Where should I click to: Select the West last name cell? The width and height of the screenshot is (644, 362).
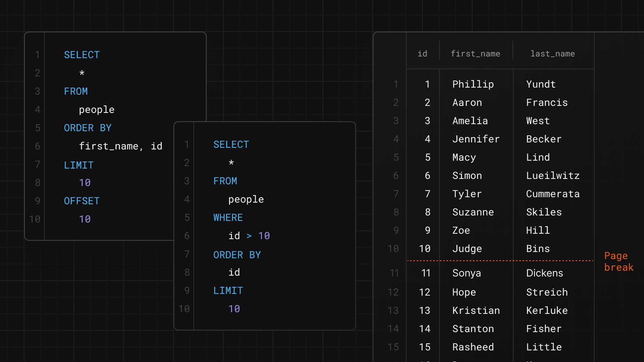(538, 121)
